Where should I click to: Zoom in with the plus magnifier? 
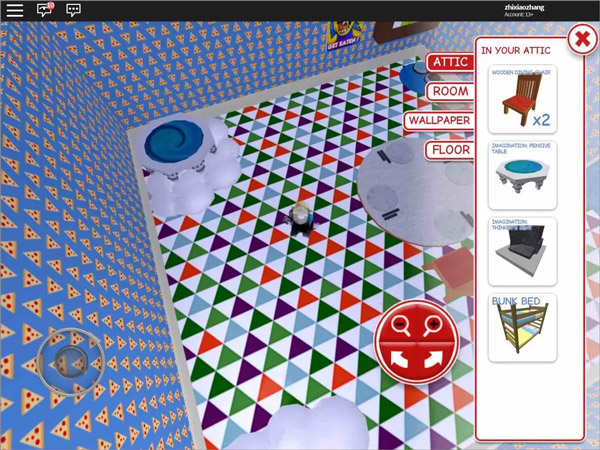tap(434, 323)
